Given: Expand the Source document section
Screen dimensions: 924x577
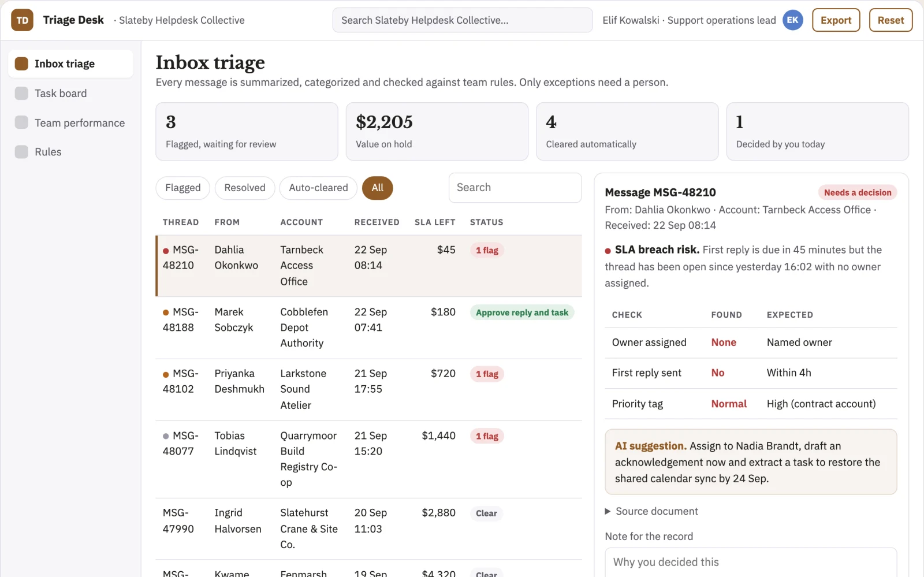Looking at the screenshot, I should [x=651, y=511].
